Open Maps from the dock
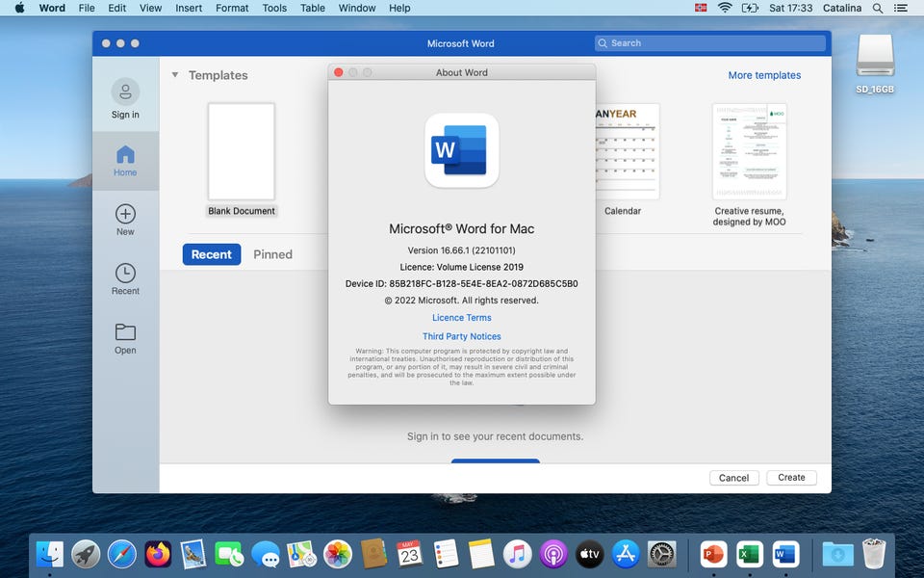The height and width of the screenshot is (578, 924). (x=301, y=555)
